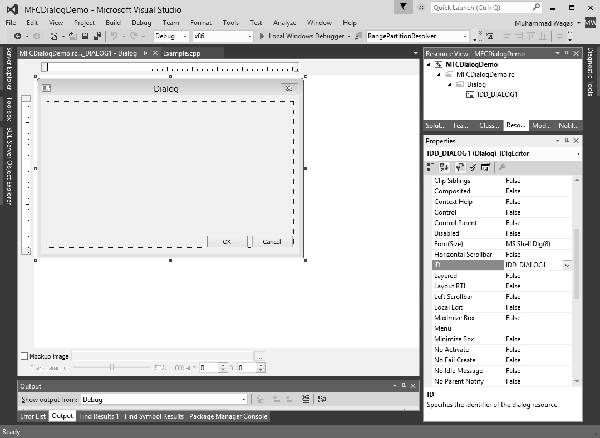Open the Properties object selector dropdown
This screenshot has height=438, width=600.
[x=578, y=154]
